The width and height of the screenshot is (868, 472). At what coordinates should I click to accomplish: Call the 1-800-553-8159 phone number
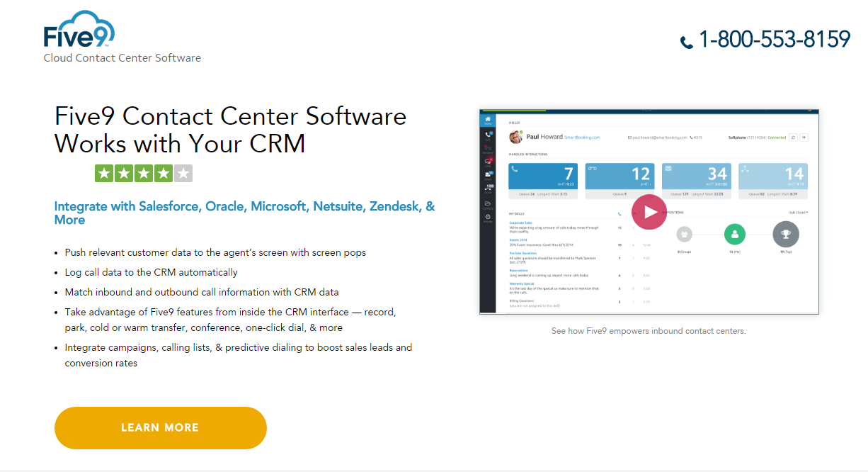point(775,39)
